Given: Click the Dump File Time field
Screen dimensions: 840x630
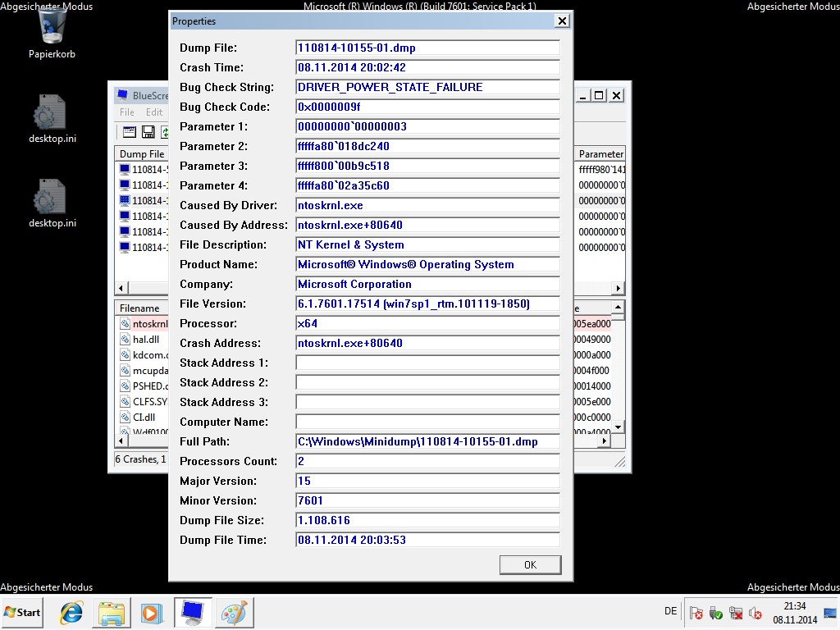Looking at the screenshot, I should (427, 540).
